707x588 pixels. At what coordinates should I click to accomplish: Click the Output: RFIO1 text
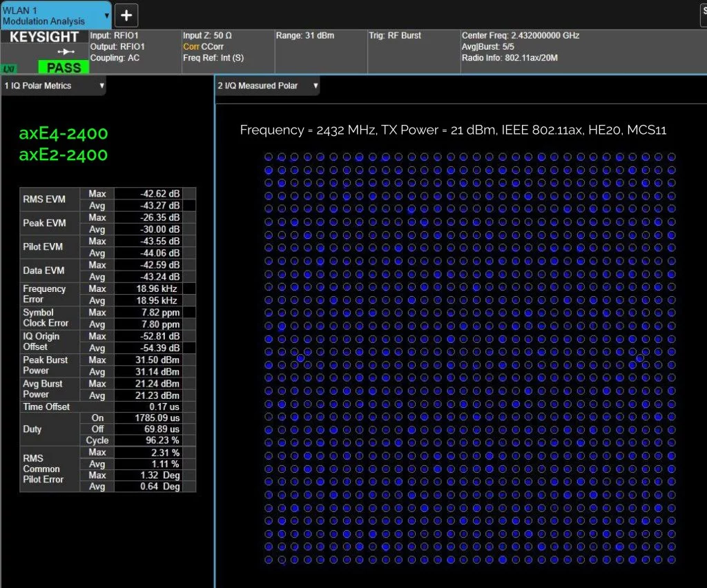(117, 47)
